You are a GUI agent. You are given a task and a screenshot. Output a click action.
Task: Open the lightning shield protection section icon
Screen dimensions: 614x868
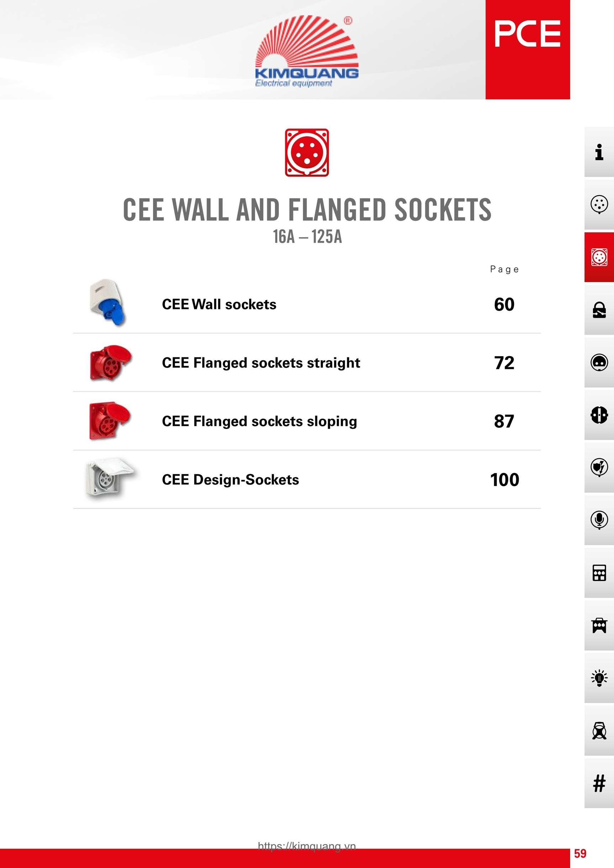click(x=599, y=467)
